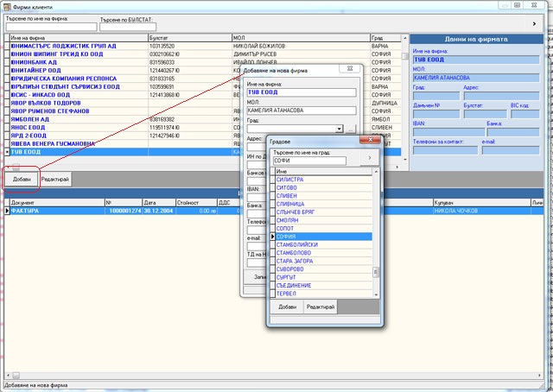The image size is (553, 392).
Task: Expand the Град combo box dropdown arrow
Action: click(339, 129)
